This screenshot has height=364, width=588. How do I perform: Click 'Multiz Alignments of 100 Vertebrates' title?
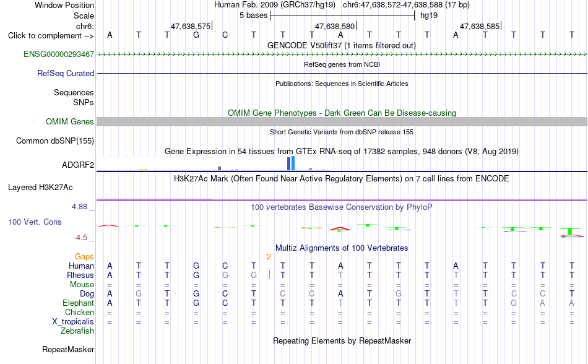click(x=342, y=248)
